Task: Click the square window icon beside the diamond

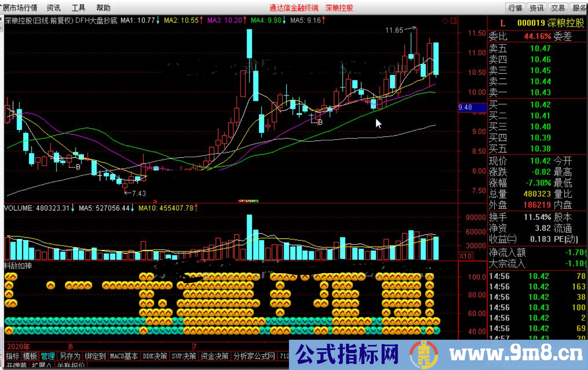Action: click(x=453, y=21)
